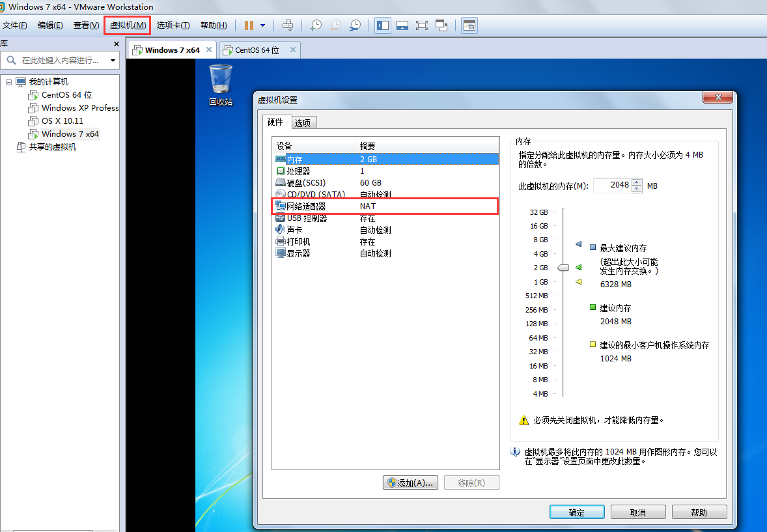Select the 打印机 device row
Viewport: 767px width, 532px height.
[386, 242]
